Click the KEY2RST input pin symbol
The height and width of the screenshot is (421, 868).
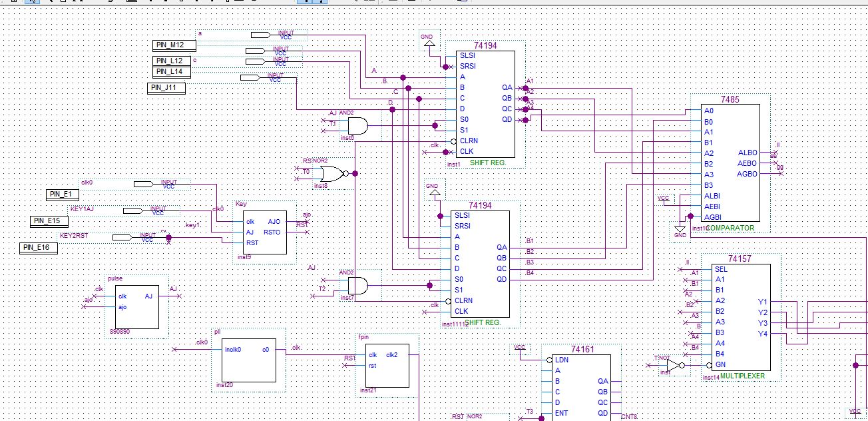click(x=122, y=238)
